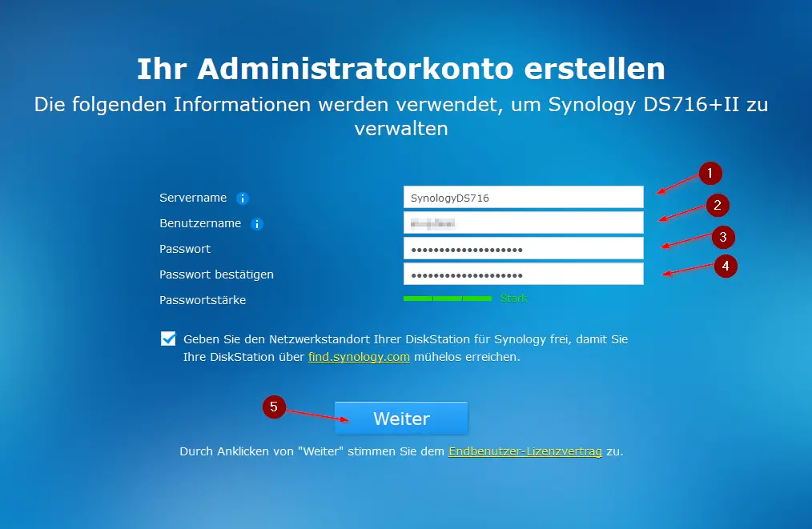Image resolution: width=812 pixels, height=529 pixels.
Task: Click the info icon next to Benutzername
Action: pyautogui.click(x=257, y=223)
